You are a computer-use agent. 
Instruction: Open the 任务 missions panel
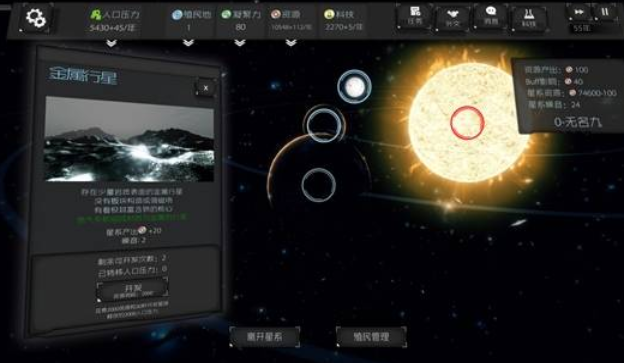click(x=415, y=16)
